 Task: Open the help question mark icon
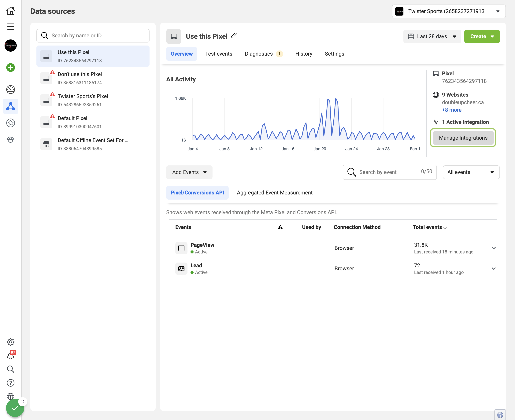pyautogui.click(x=10, y=383)
